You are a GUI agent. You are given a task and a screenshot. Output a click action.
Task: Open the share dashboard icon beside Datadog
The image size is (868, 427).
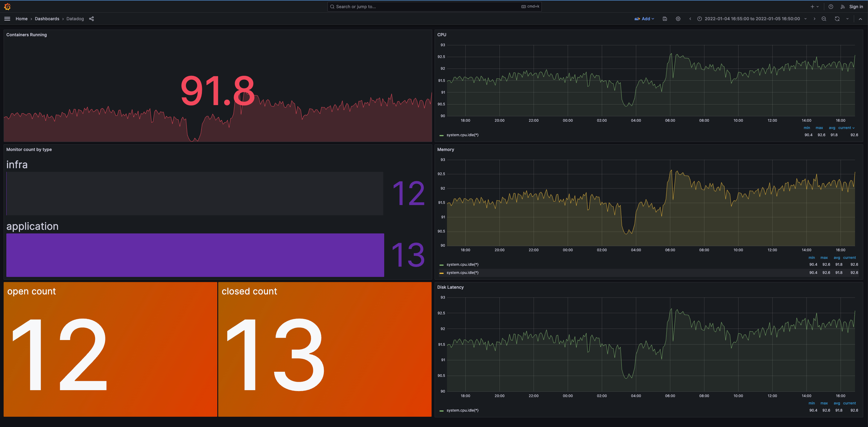coord(91,19)
